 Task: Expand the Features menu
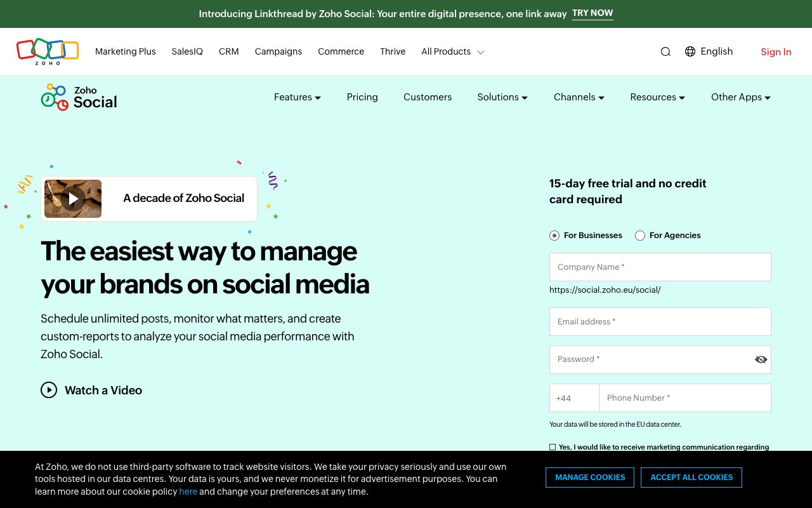[297, 97]
